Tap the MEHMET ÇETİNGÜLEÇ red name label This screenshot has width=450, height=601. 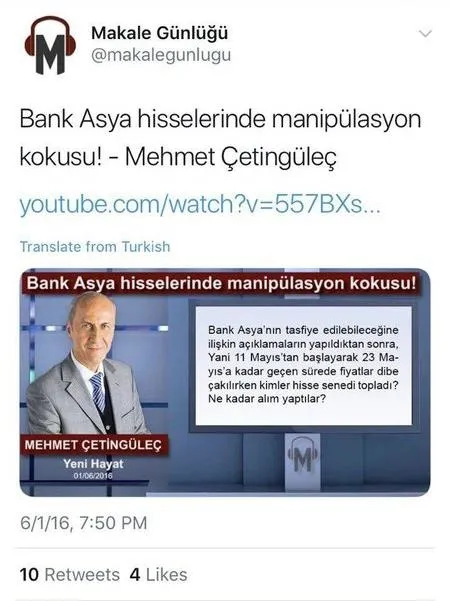pyautogui.click(x=93, y=445)
